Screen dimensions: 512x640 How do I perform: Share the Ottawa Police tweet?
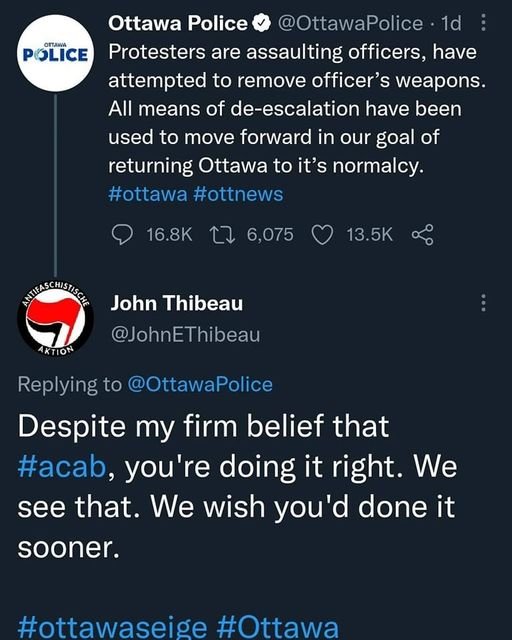422,235
